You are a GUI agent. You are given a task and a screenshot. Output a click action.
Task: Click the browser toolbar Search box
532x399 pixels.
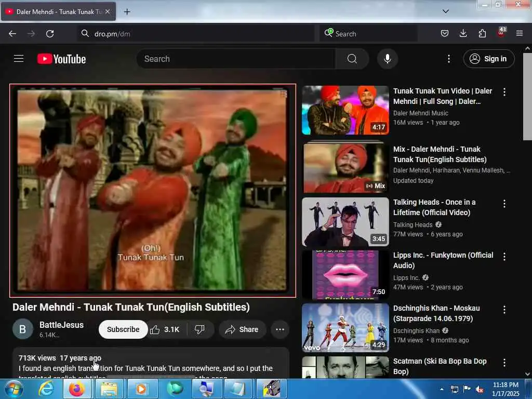[x=368, y=34]
